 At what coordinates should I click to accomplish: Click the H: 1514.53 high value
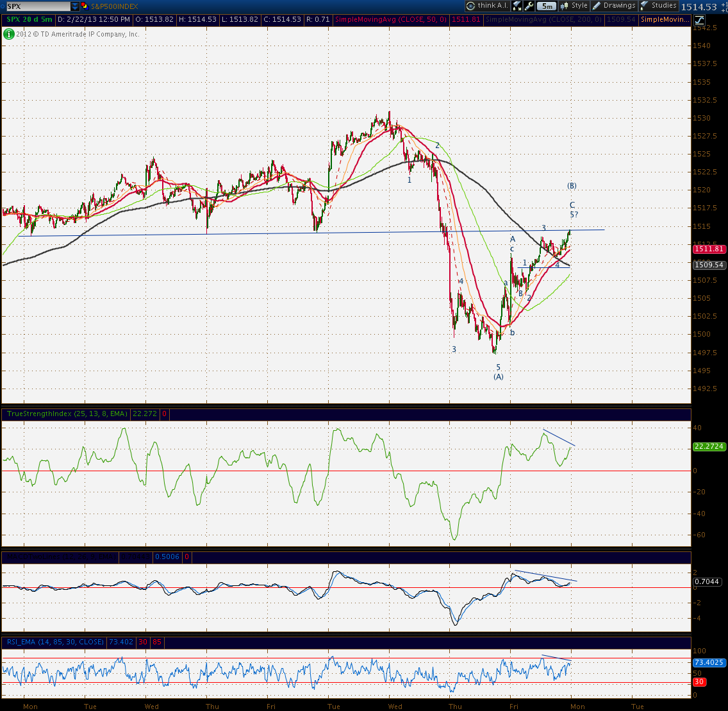(x=197, y=19)
